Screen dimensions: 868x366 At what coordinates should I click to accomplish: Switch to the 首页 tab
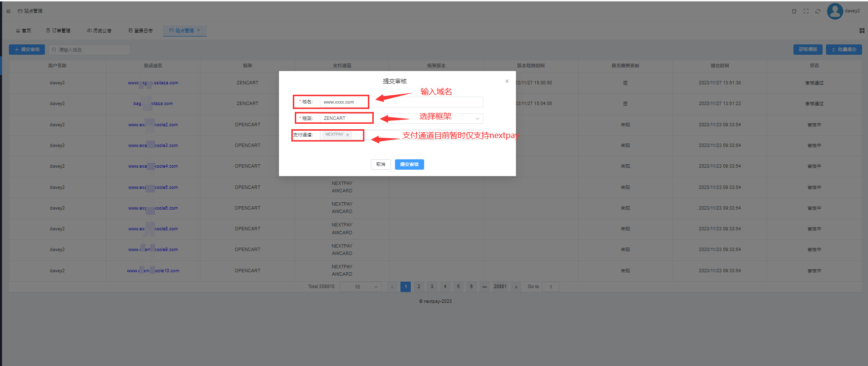[x=24, y=31]
